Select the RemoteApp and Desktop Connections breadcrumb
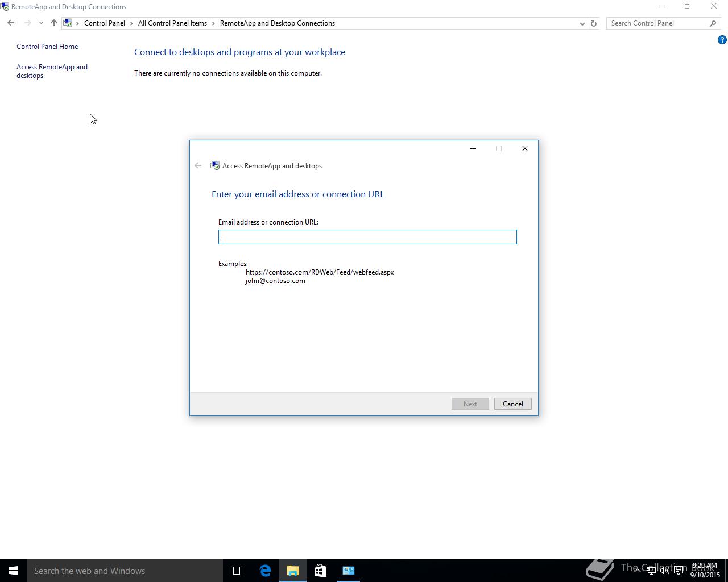 click(278, 23)
